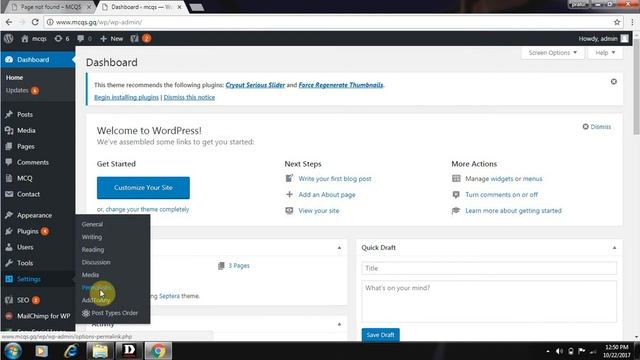Open Chrome's three-dot menu
Viewport: 640px width, 360px height.
click(632, 22)
